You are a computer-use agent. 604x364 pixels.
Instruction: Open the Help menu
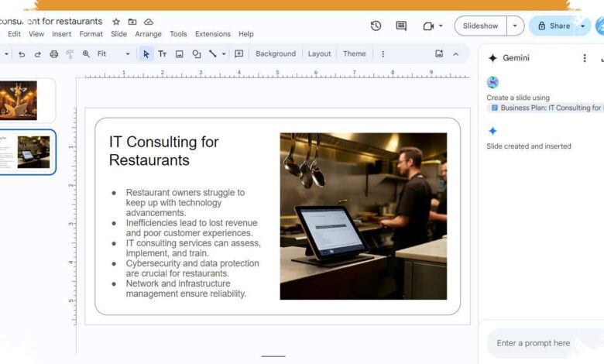click(x=245, y=34)
